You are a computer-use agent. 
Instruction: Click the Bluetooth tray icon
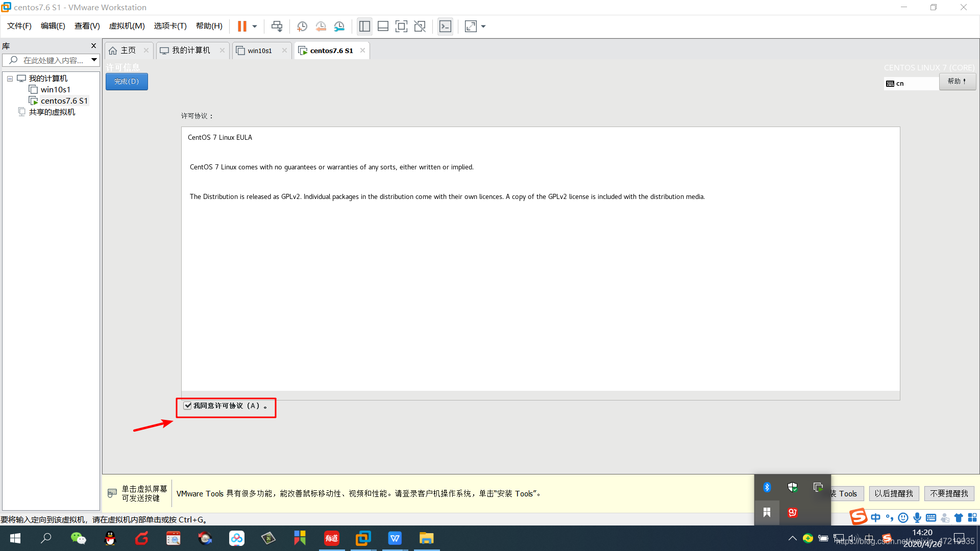767,487
